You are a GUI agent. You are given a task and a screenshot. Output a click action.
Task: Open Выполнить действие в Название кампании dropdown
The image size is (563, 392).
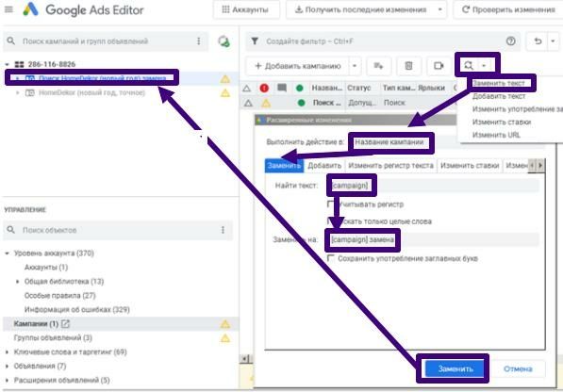click(447, 142)
